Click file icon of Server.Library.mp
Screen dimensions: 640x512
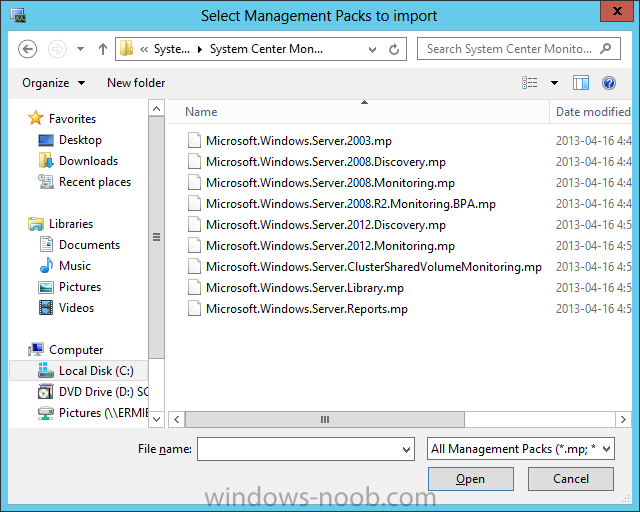point(194,287)
